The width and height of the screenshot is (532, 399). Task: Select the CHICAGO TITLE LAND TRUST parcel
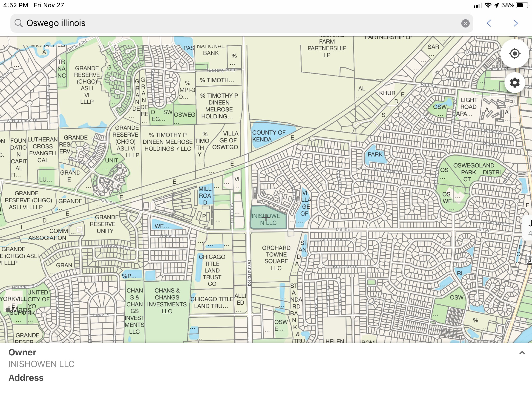(x=212, y=270)
